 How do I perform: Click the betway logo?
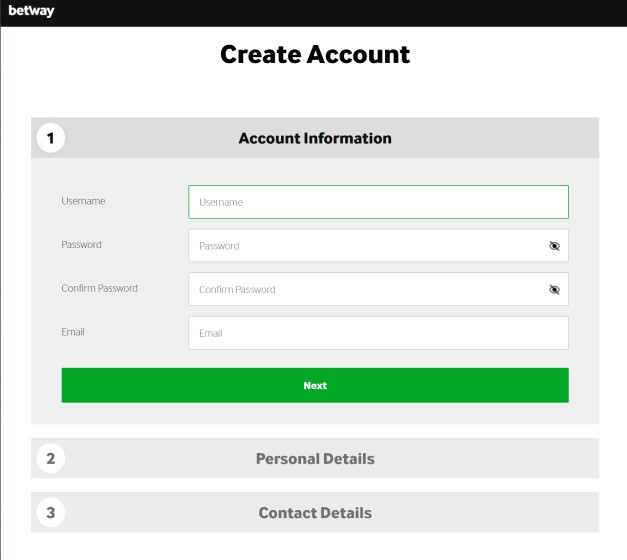click(31, 11)
